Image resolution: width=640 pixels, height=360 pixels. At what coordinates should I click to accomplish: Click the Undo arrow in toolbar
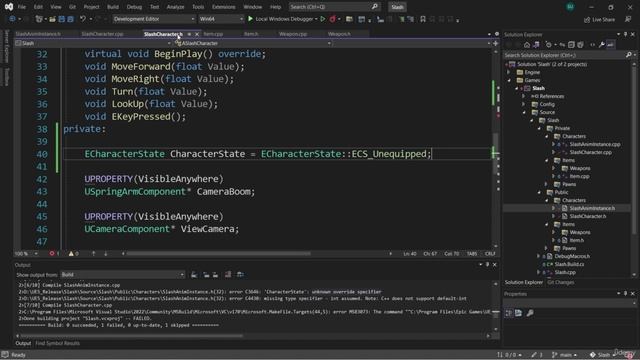coord(83,19)
